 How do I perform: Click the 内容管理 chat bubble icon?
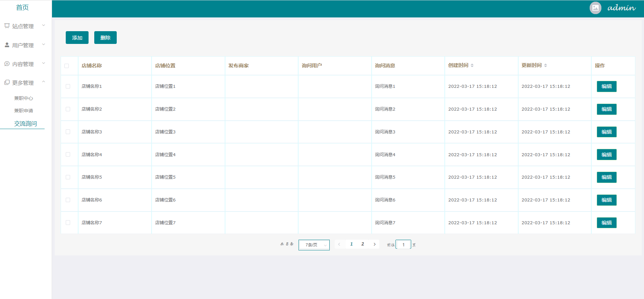coord(7,64)
